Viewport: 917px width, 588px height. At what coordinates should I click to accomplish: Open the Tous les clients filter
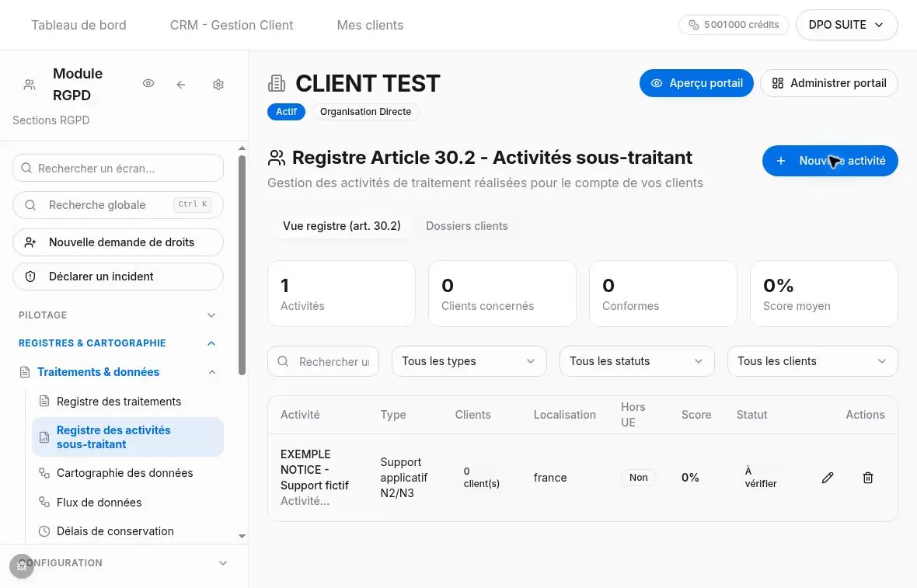812,361
